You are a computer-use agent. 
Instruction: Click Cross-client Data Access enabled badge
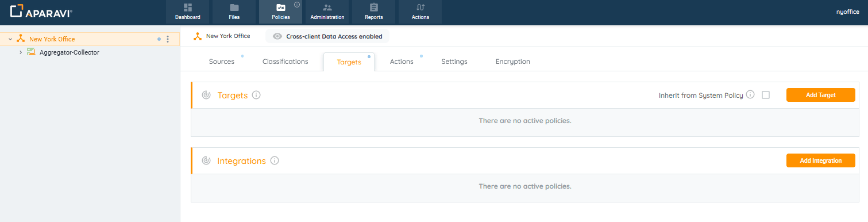coord(327,36)
